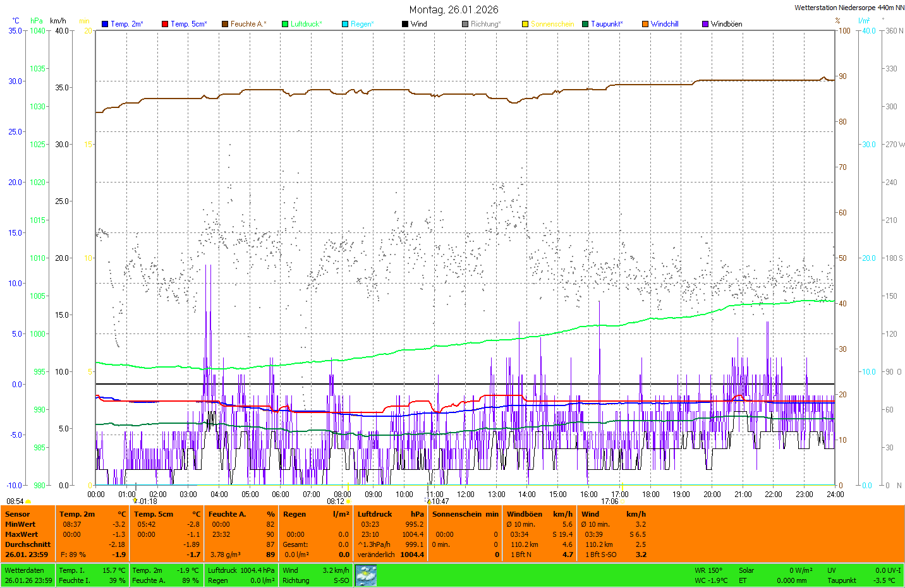Click the gray Richtung legend square
Viewport: 905px width, 588px height.
pos(465,24)
